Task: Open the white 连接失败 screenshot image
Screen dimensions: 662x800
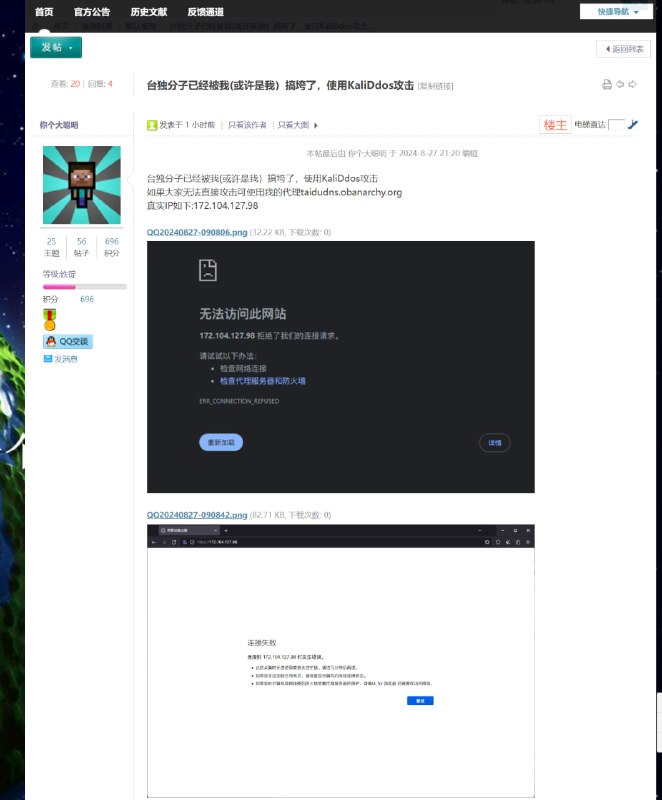Action: [341, 661]
